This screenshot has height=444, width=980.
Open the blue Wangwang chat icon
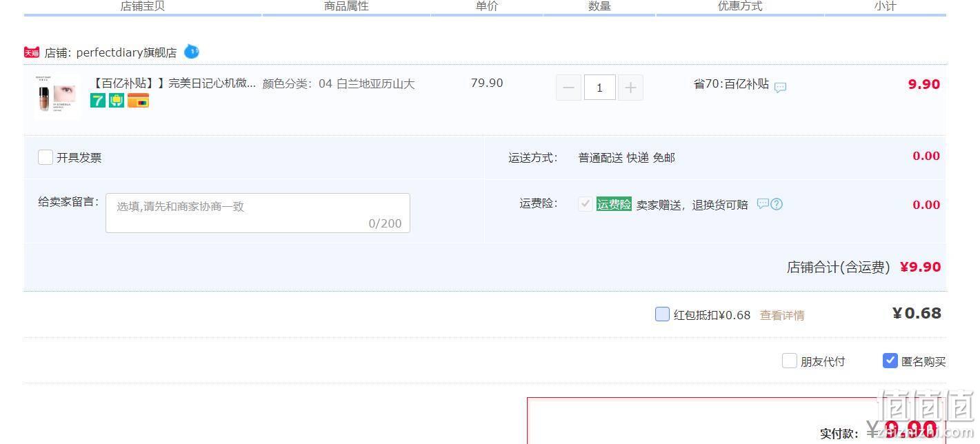pyautogui.click(x=192, y=52)
